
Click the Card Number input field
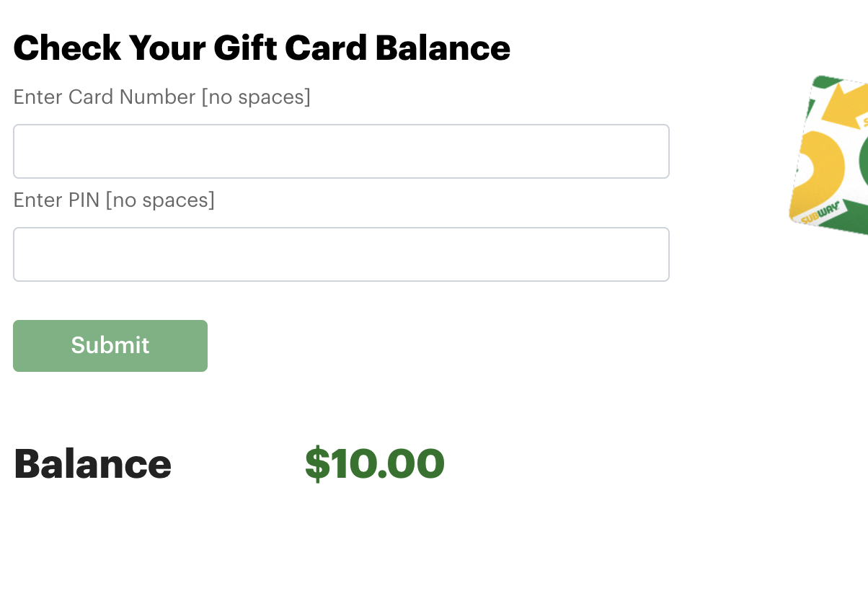pos(341,151)
